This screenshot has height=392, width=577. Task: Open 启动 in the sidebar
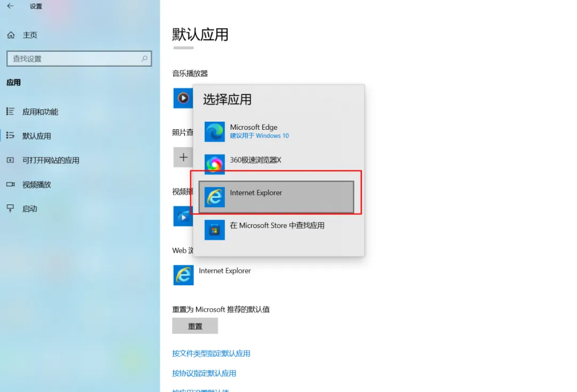29,209
